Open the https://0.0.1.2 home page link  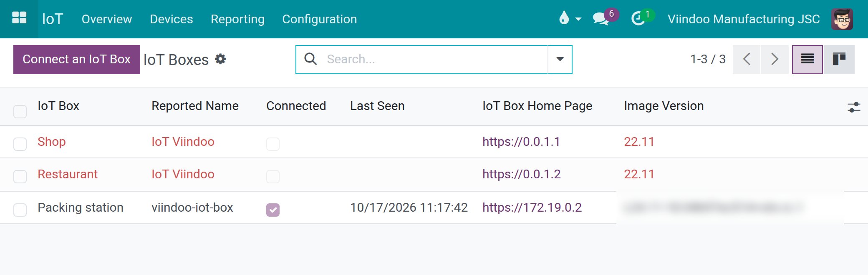click(x=522, y=175)
